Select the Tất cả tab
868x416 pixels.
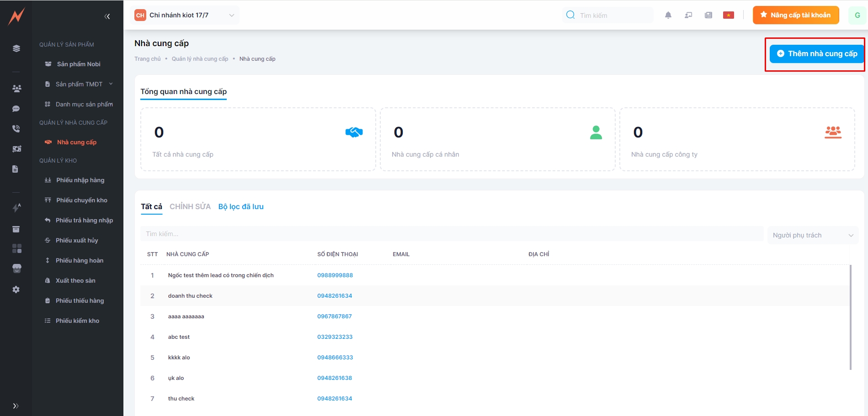151,206
